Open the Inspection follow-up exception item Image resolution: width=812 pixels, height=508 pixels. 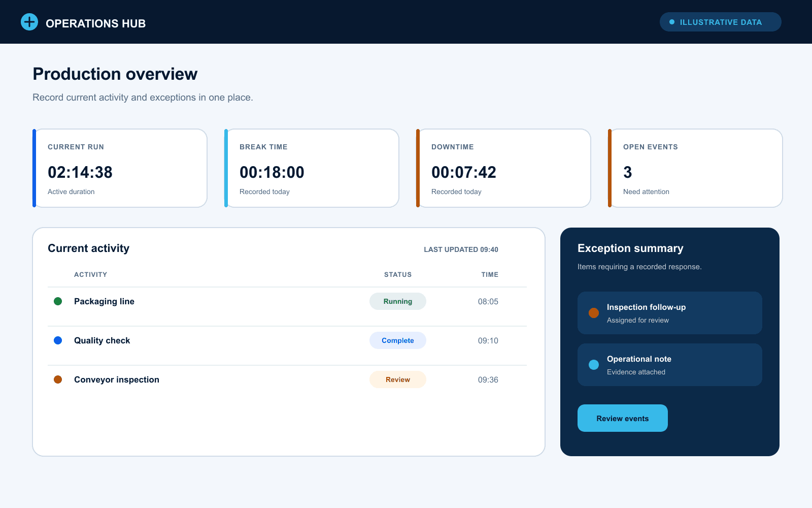point(670,313)
